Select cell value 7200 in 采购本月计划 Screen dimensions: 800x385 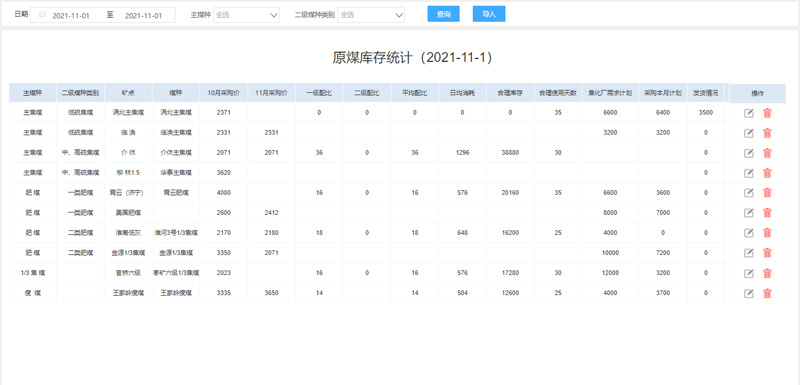point(663,253)
